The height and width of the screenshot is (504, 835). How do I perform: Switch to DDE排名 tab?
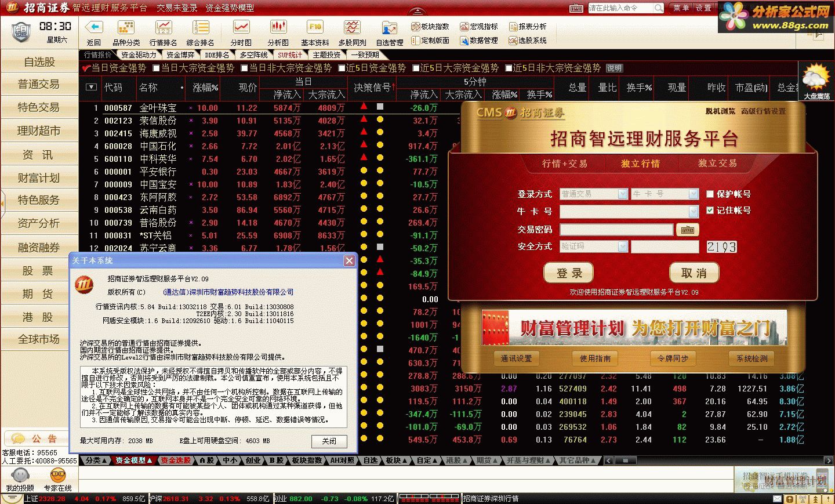pos(217,55)
